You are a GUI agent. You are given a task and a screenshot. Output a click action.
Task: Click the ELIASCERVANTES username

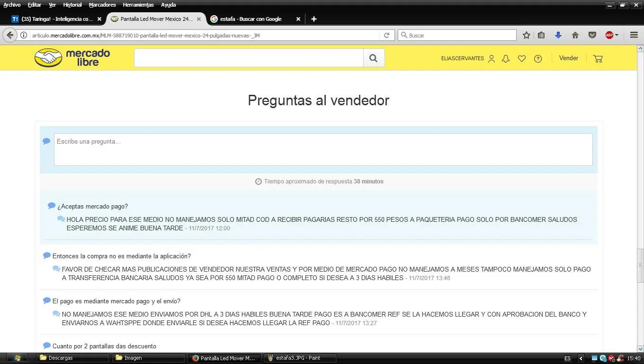[x=462, y=58]
